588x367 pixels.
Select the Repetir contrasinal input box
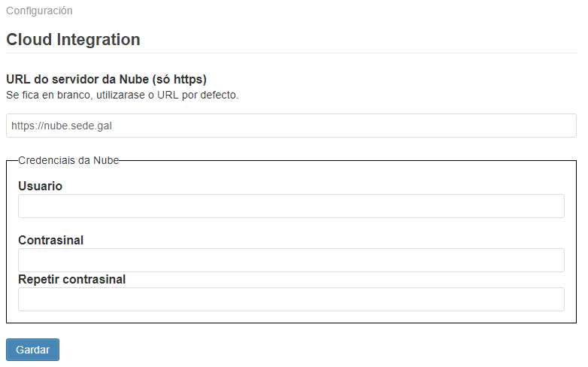[291, 299]
